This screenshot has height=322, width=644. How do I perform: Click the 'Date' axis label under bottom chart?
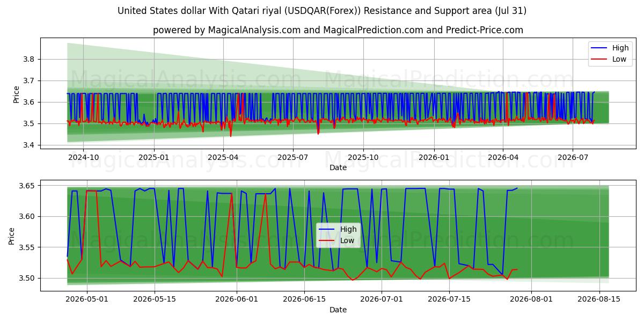click(x=338, y=310)
